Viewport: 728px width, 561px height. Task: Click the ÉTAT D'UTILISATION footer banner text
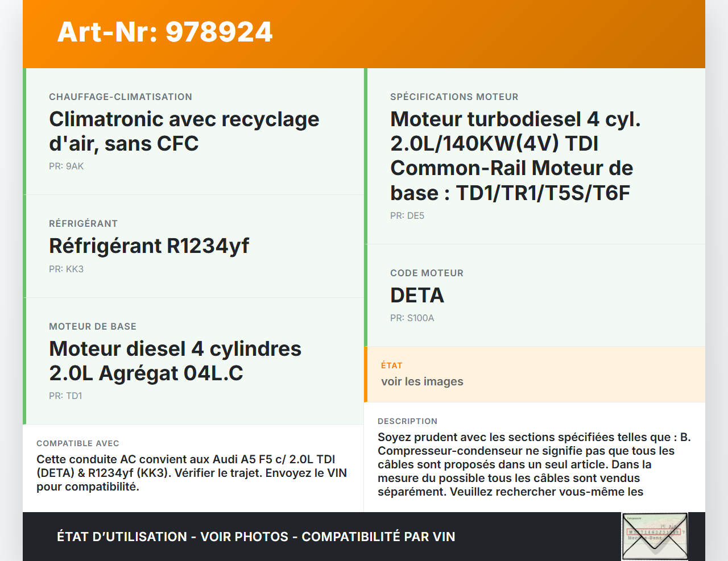click(x=256, y=537)
